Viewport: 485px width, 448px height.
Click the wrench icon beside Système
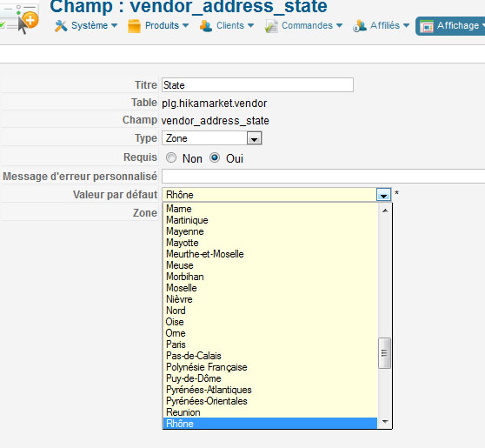tap(61, 26)
